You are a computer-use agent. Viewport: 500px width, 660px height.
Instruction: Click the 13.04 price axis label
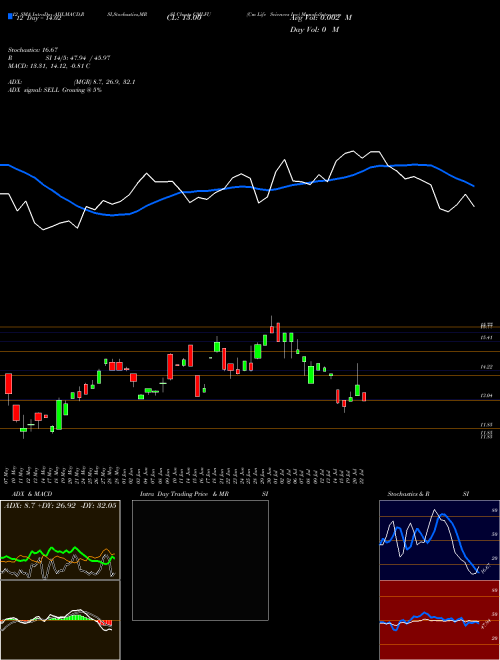486,396
